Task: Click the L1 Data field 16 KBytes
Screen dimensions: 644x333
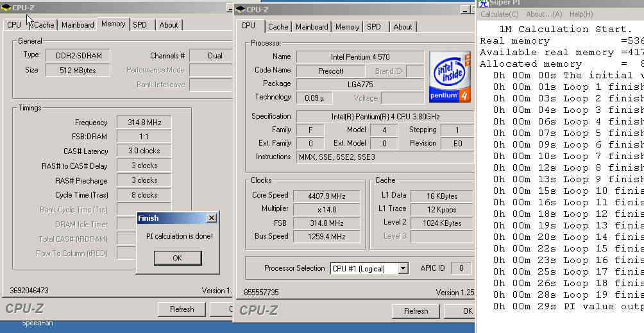Action: pyautogui.click(x=442, y=196)
